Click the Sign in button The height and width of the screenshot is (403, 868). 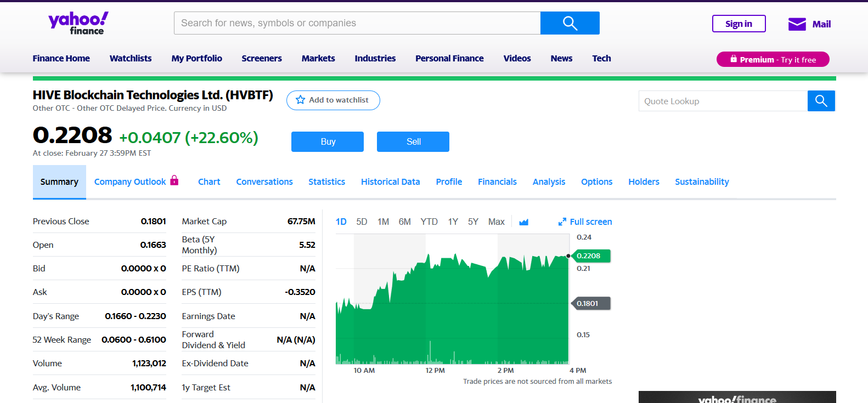coord(739,24)
